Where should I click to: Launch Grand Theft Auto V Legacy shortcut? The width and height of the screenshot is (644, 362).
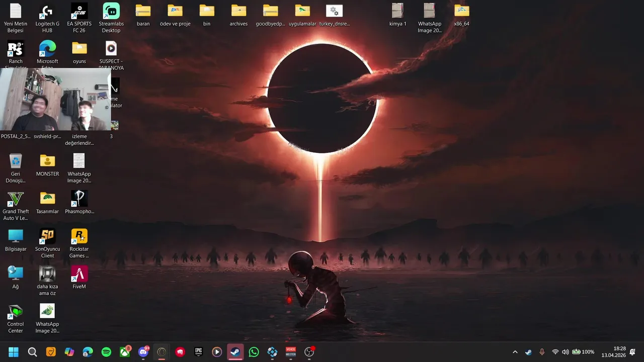pyautogui.click(x=16, y=206)
